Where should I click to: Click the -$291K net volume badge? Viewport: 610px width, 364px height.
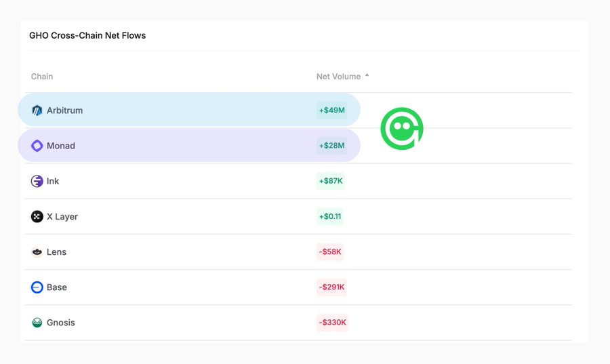(331, 287)
